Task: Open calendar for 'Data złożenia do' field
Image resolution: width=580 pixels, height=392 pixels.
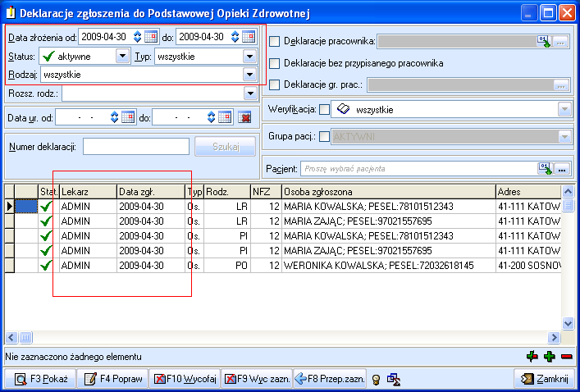Action: 249,37
